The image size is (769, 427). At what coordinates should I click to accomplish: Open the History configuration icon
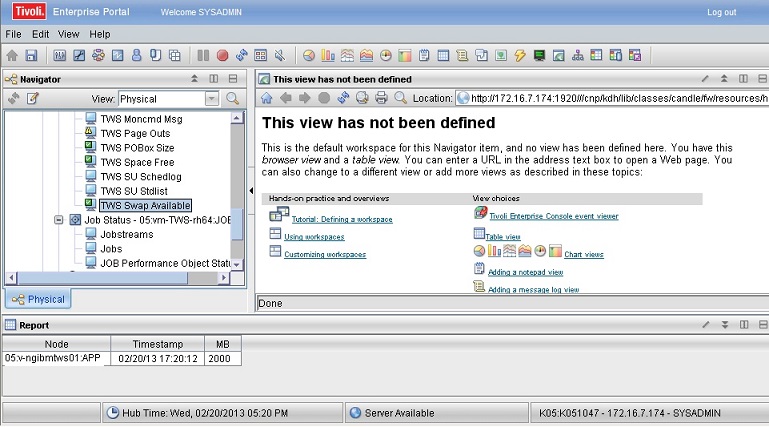coord(117,55)
